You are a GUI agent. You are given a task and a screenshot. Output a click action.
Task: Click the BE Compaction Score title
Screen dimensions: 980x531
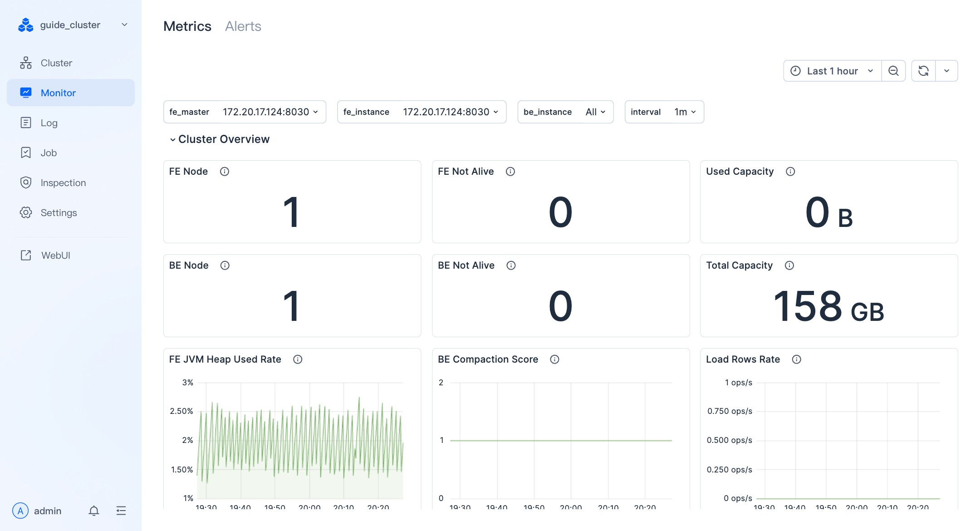tap(488, 359)
